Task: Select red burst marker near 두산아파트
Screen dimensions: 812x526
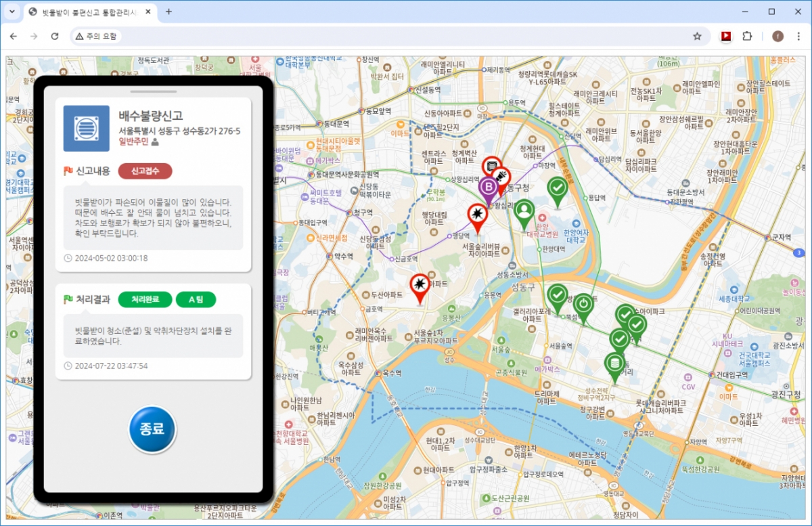Action: pyautogui.click(x=420, y=285)
